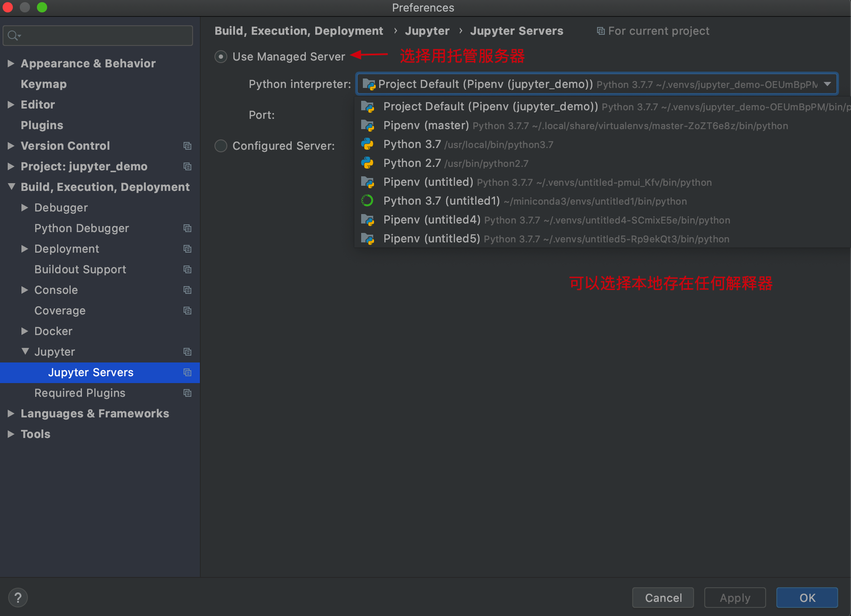The height and width of the screenshot is (616, 851).
Task: Click project-level icon next to Buildout Support
Action: coord(187,269)
